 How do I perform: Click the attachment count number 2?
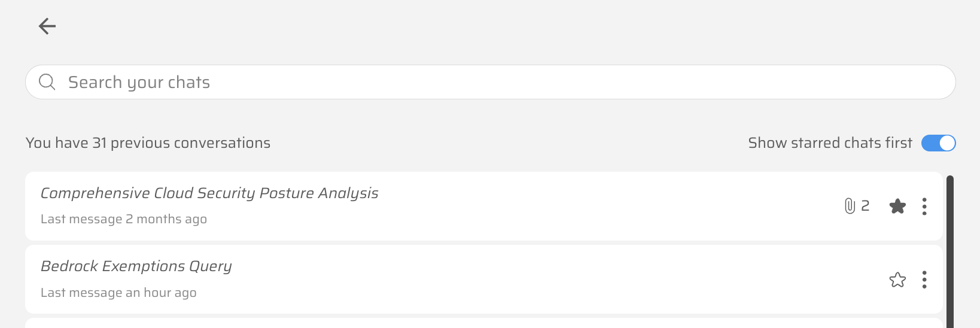pos(865,206)
